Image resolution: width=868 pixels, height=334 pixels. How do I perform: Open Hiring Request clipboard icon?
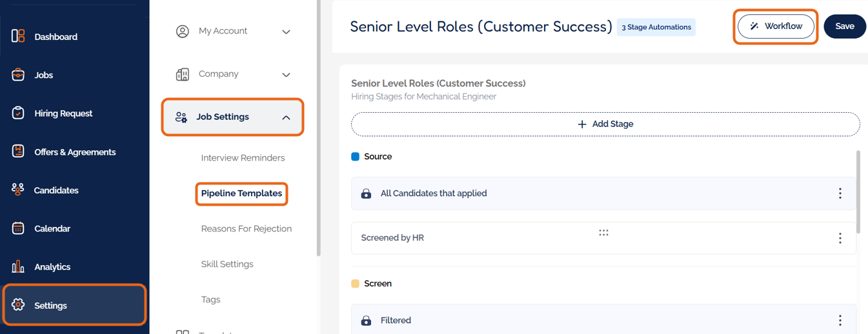pyautogui.click(x=18, y=113)
